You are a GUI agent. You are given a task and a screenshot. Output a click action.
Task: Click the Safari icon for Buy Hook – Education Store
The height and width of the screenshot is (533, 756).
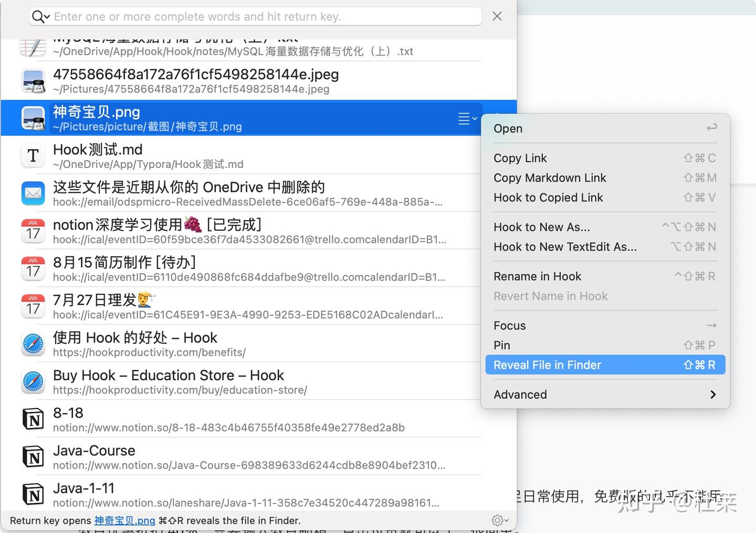tap(33, 382)
